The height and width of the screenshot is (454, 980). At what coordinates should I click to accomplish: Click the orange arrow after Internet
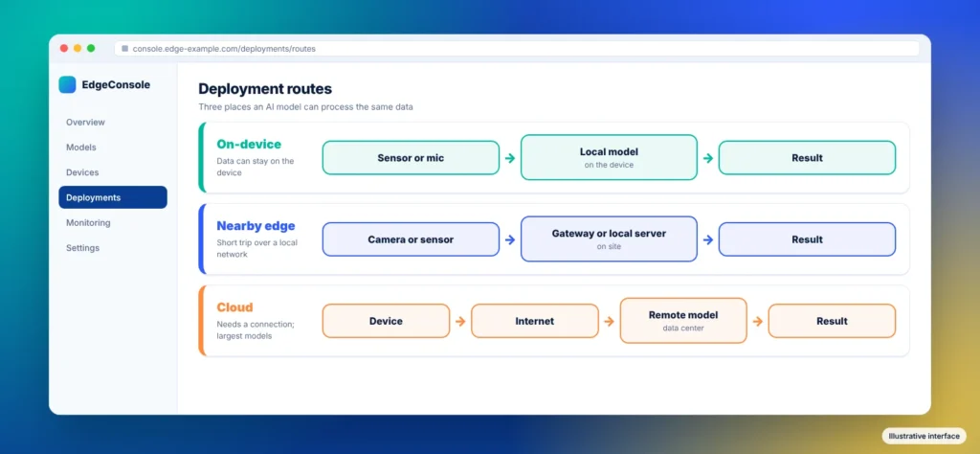(610, 322)
